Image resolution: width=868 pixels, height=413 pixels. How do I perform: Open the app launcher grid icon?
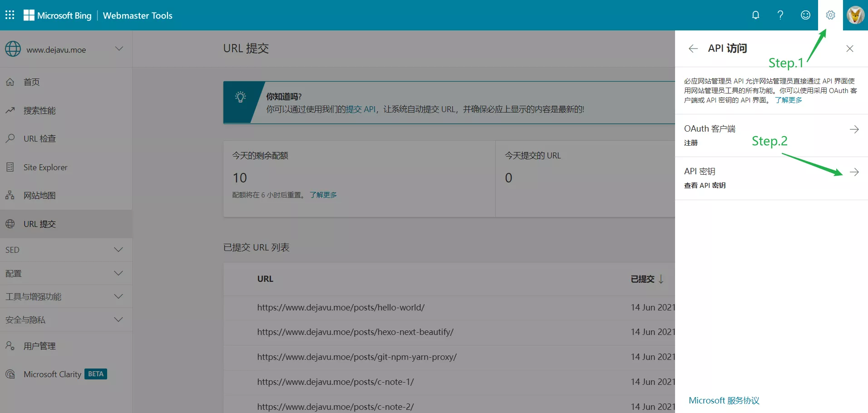pyautogui.click(x=10, y=15)
